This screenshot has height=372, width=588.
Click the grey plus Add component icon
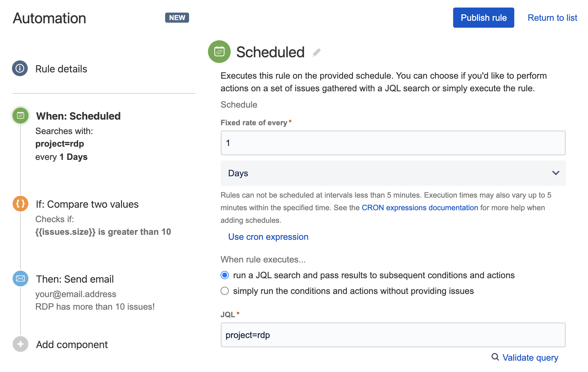(x=20, y=344)
